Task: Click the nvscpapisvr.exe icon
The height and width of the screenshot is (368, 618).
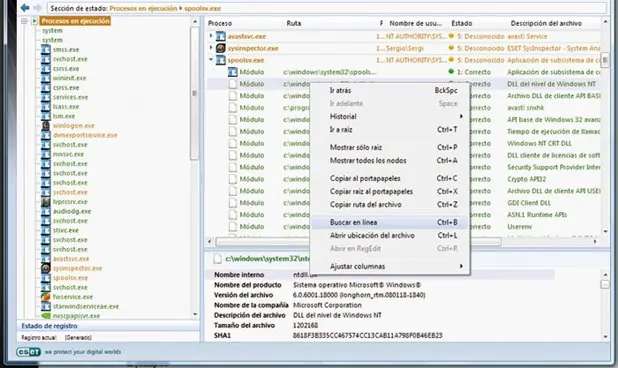Action: [46, 316]
